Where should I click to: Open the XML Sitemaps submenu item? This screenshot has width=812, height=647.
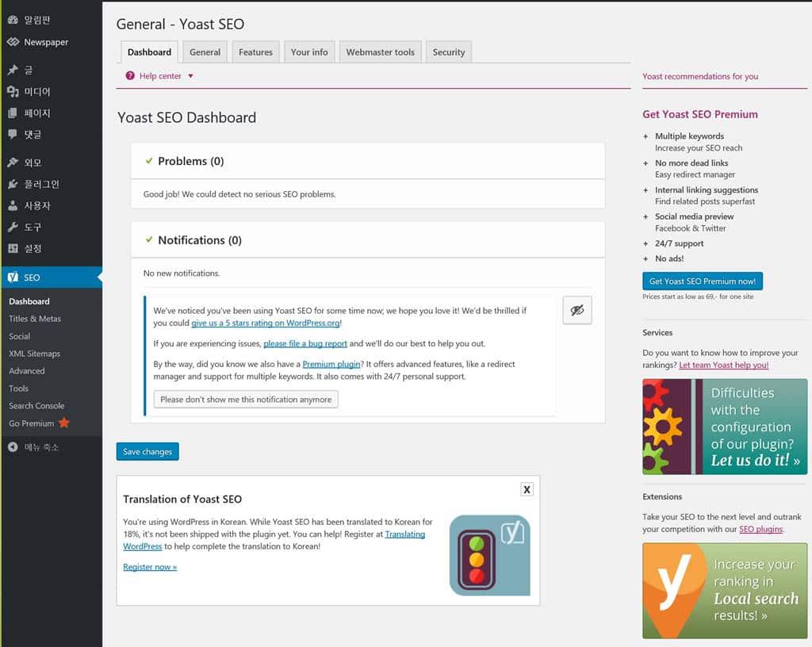[34, 354]
